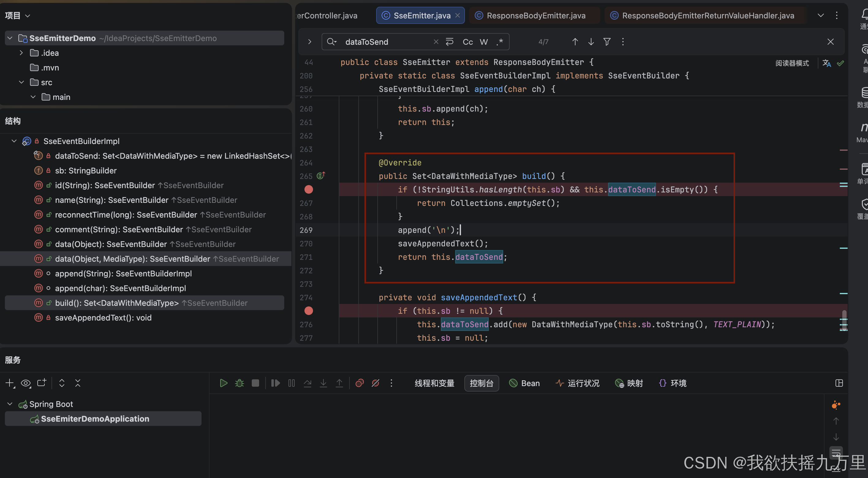Open more debugger actions menu
The height and width of the screenshot is (478, 868).
[391, 383]
